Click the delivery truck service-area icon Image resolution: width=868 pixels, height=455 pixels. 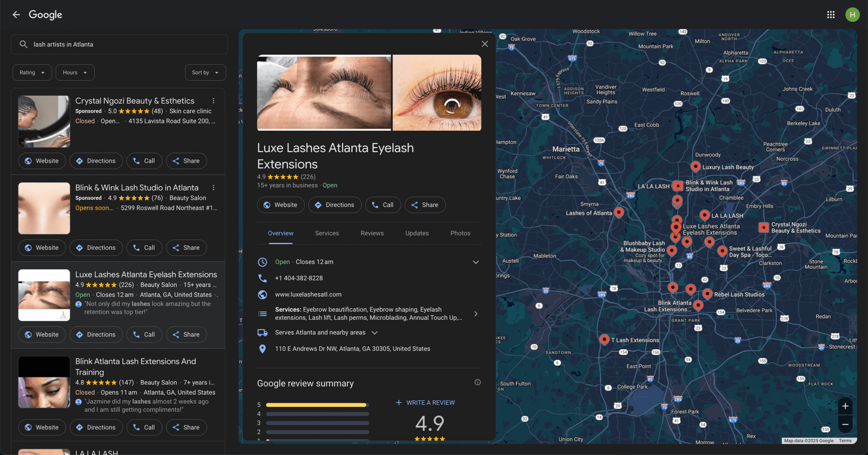pos(263,333)
